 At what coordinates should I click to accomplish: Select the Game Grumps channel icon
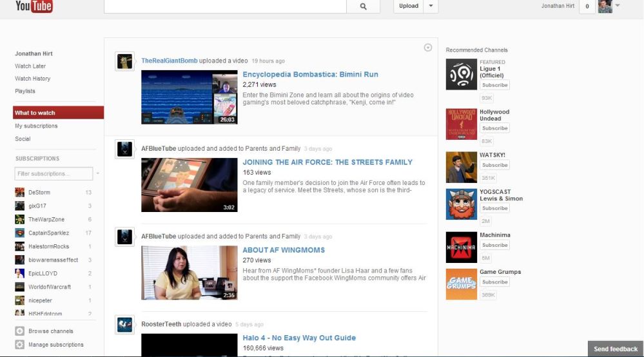(x=462, y=284)
